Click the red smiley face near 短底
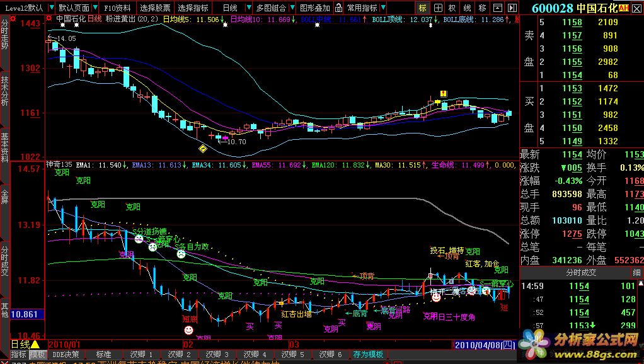 tap(188, 330)
